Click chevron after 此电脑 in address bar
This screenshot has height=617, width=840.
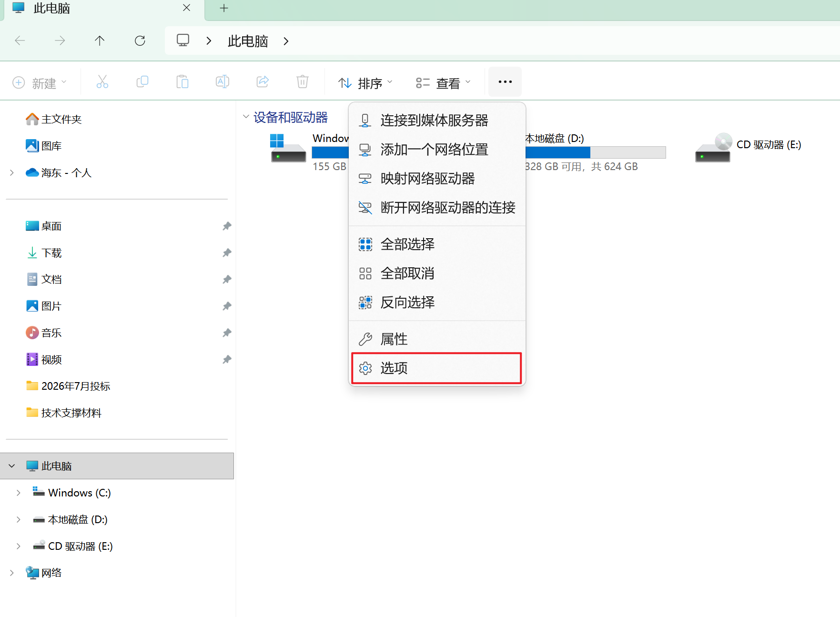286,41
